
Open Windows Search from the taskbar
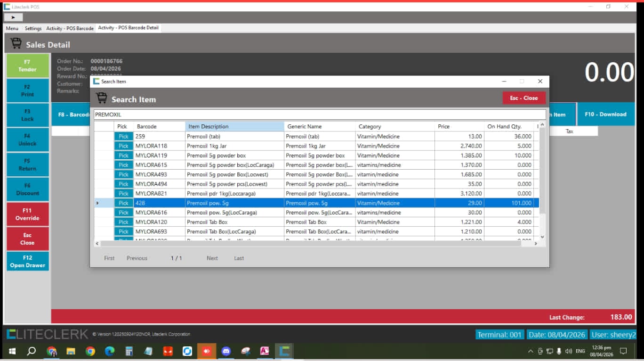tap(32, 351)
